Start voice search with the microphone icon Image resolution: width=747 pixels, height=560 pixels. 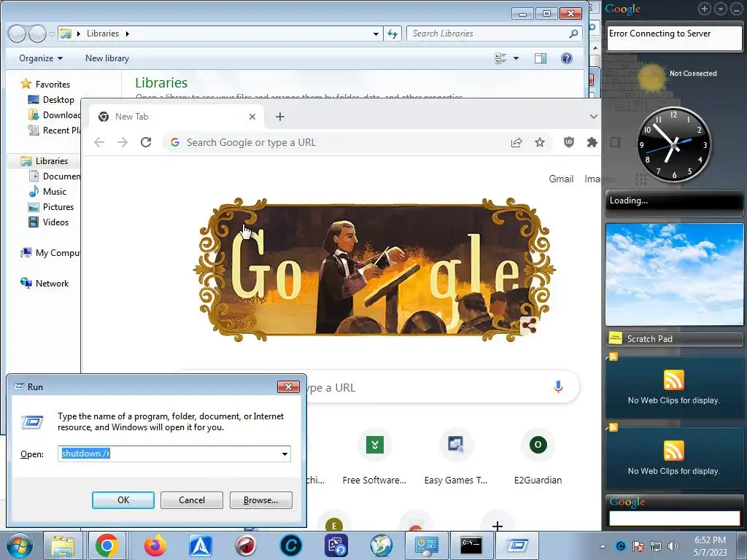coord(558,387)
